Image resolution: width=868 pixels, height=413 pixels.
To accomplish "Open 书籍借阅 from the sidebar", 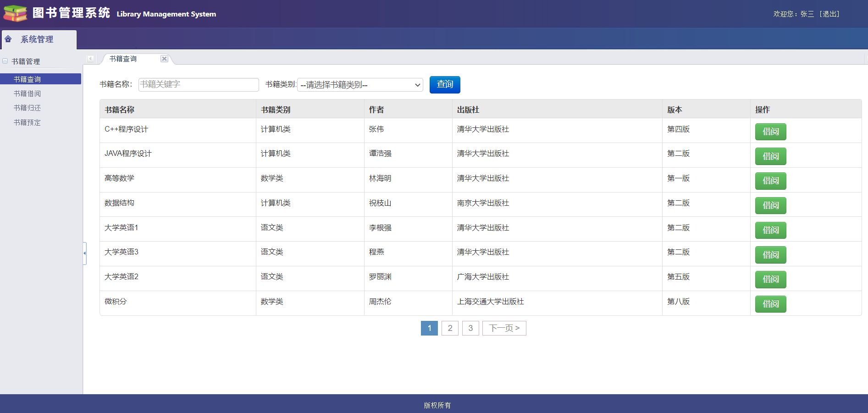I will coord(27,93).
